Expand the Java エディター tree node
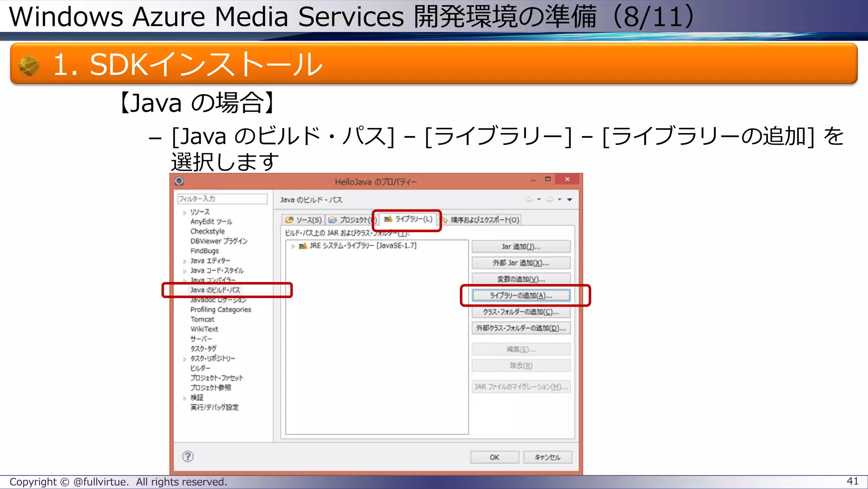868x489 pixels. 185,261
